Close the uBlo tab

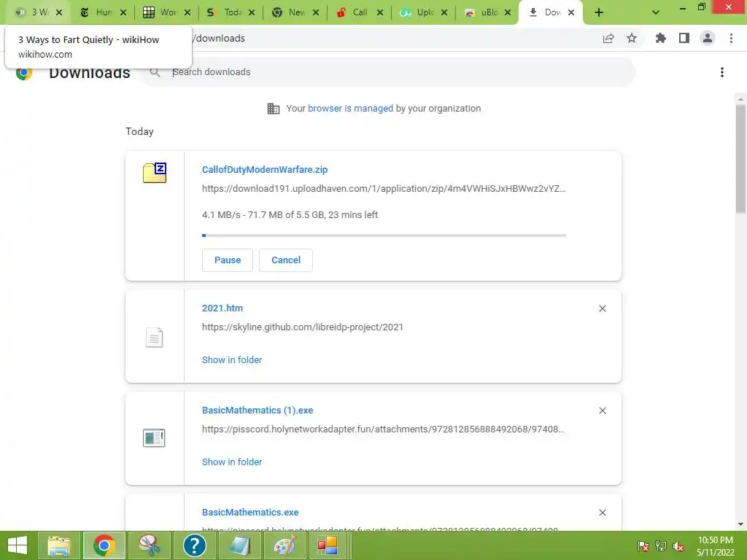[x=508, y=13]
